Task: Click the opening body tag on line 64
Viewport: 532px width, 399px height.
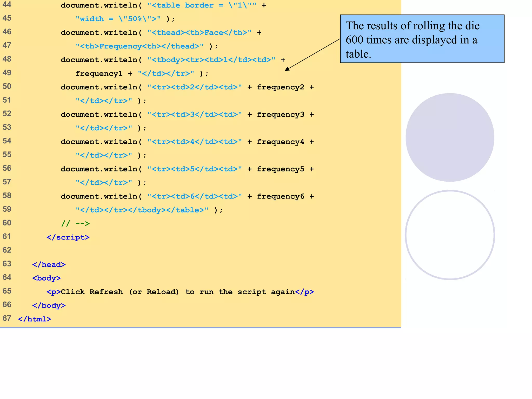Action: tap(46, 278)
